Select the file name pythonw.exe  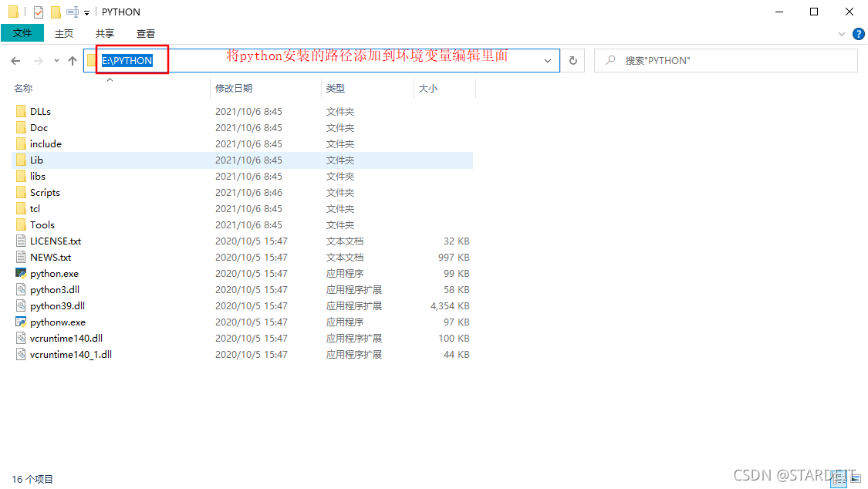click(58, 322)
